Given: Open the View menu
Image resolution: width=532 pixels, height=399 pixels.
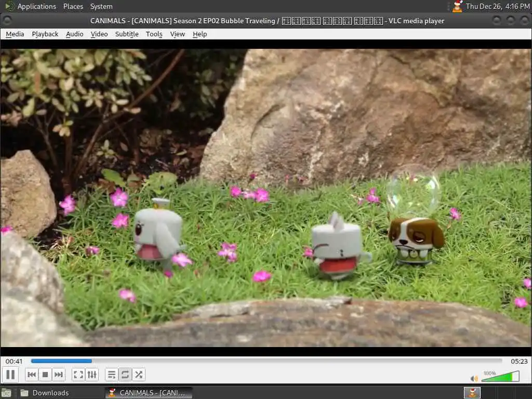Looking at the screenshot, I should 178,34.
